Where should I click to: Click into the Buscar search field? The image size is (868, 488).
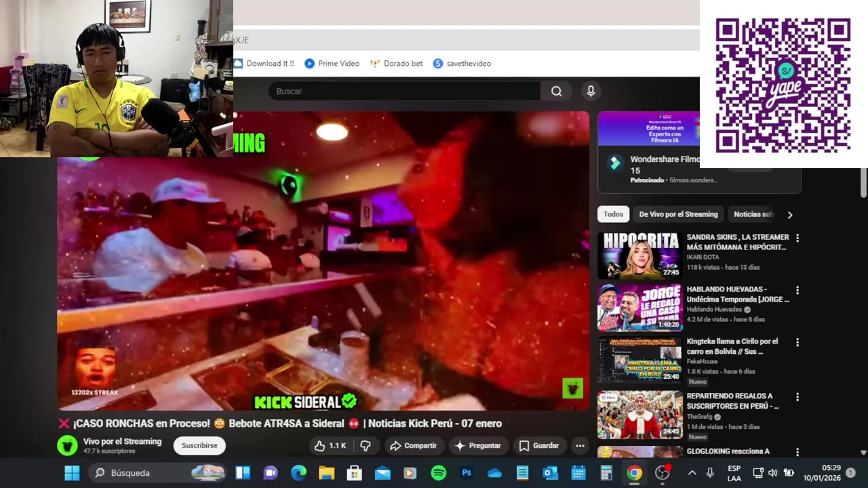404,91
